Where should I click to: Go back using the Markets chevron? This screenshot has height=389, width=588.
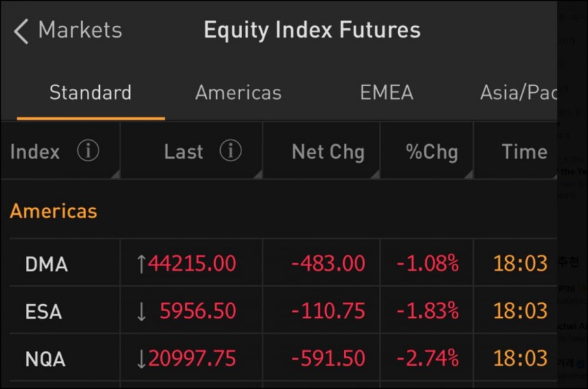21,31
